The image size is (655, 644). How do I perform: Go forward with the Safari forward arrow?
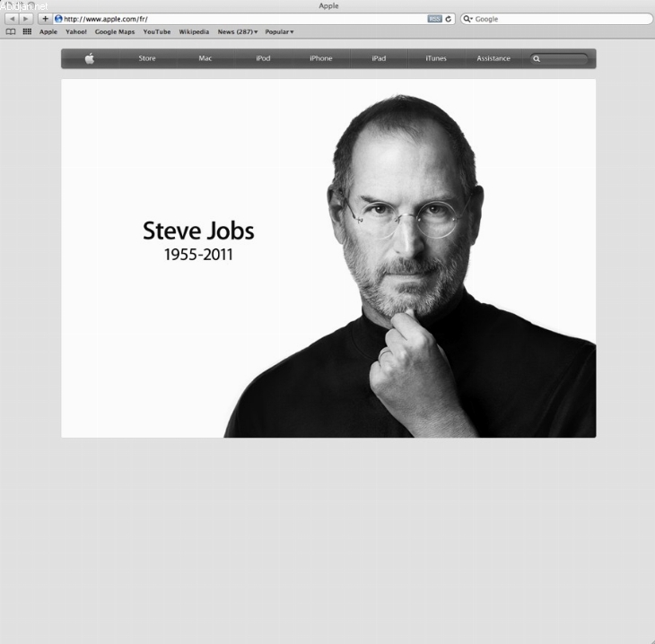coord(26,19)
